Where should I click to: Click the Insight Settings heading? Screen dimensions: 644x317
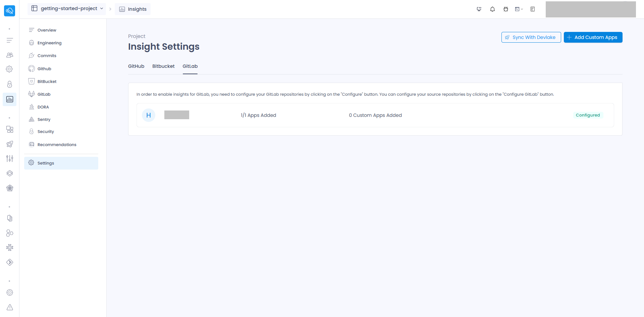164,47
